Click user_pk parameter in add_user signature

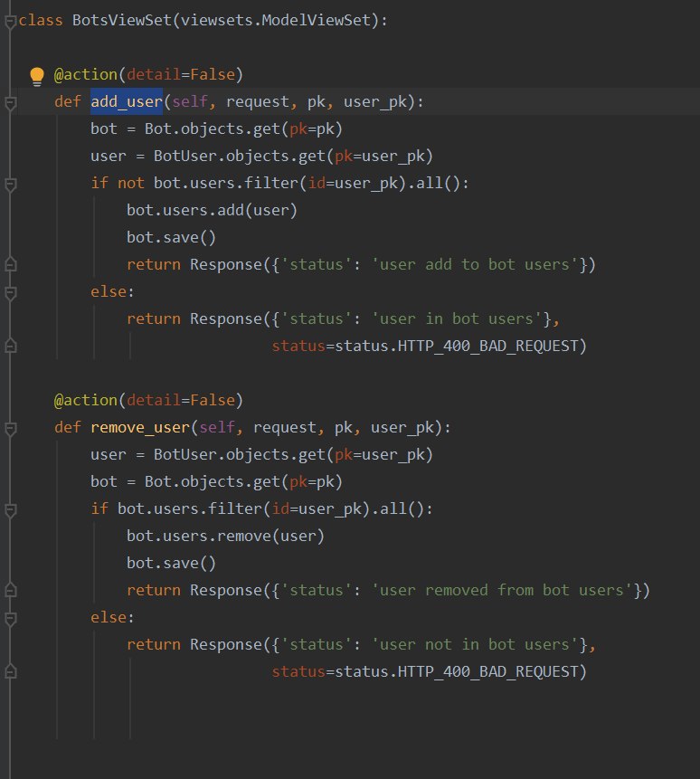coord(375,102)
